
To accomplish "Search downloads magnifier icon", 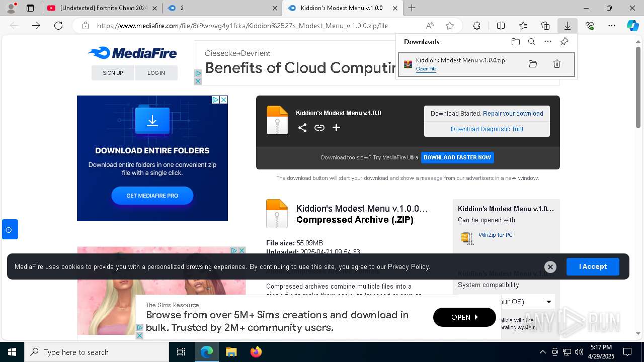I will [532, 42].
